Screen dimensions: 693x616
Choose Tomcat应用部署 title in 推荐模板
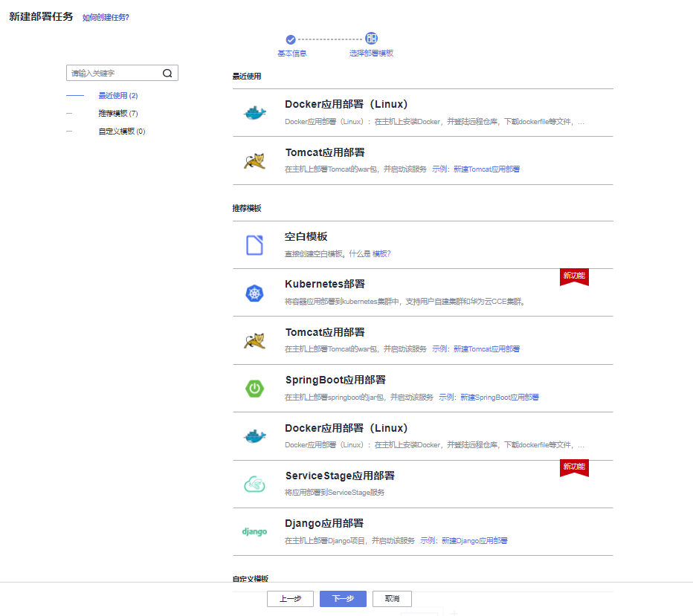point(325,332)
